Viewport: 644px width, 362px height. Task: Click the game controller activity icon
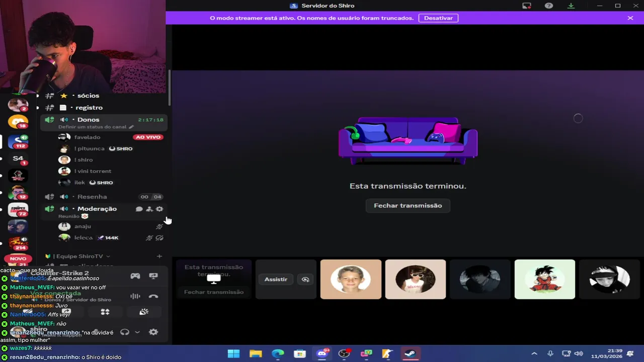coord(135,276)
